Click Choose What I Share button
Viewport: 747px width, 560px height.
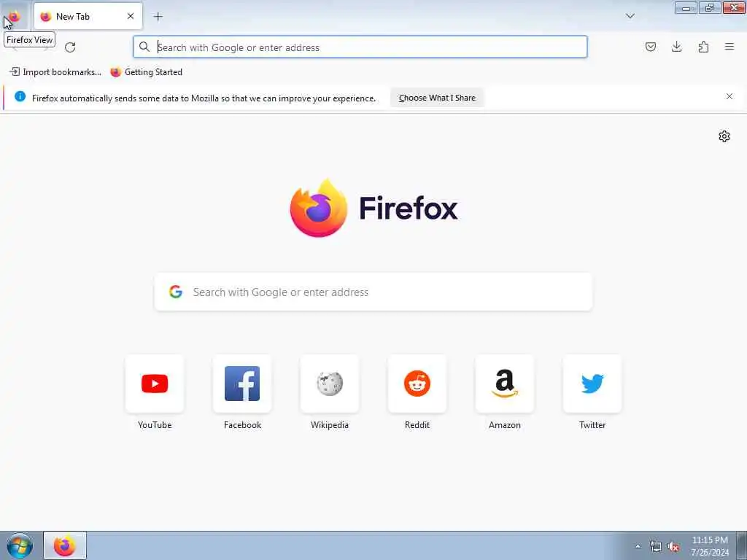pyautogui.click(x=437, y=98)
